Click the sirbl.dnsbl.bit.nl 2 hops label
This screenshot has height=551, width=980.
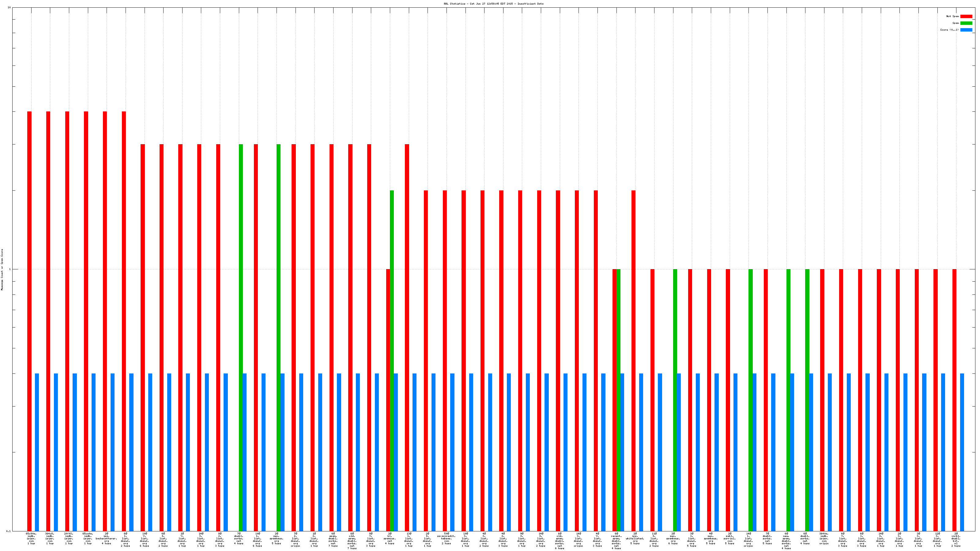(x=956, y=540)
